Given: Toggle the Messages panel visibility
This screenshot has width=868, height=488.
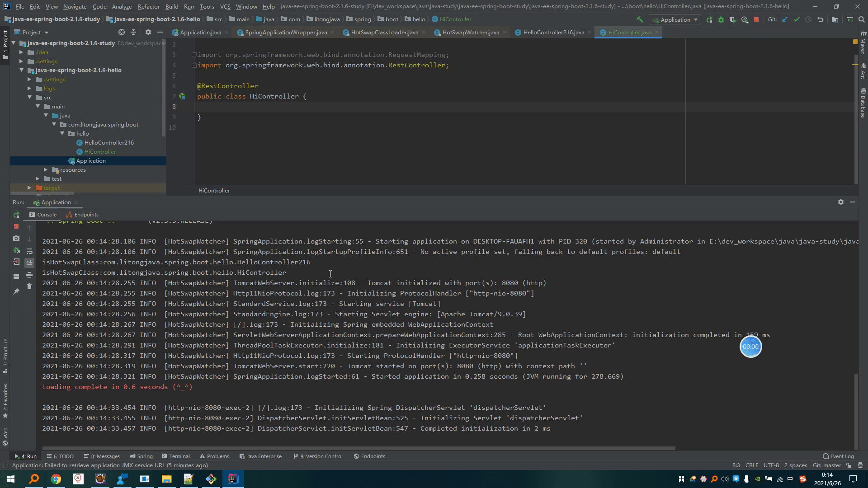Looking at the screenshot, I should [x=103, y=456].
